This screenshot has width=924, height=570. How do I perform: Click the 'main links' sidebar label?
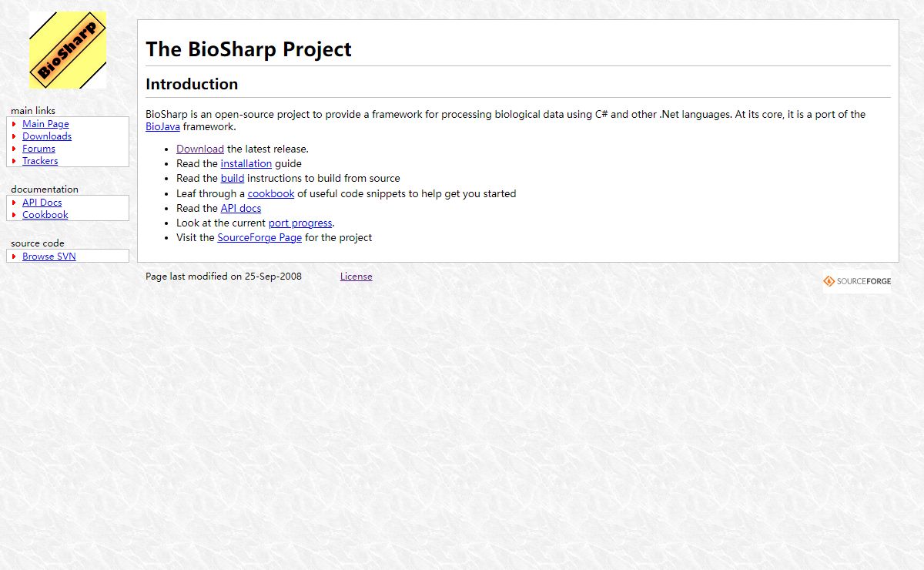click(33, 111)
